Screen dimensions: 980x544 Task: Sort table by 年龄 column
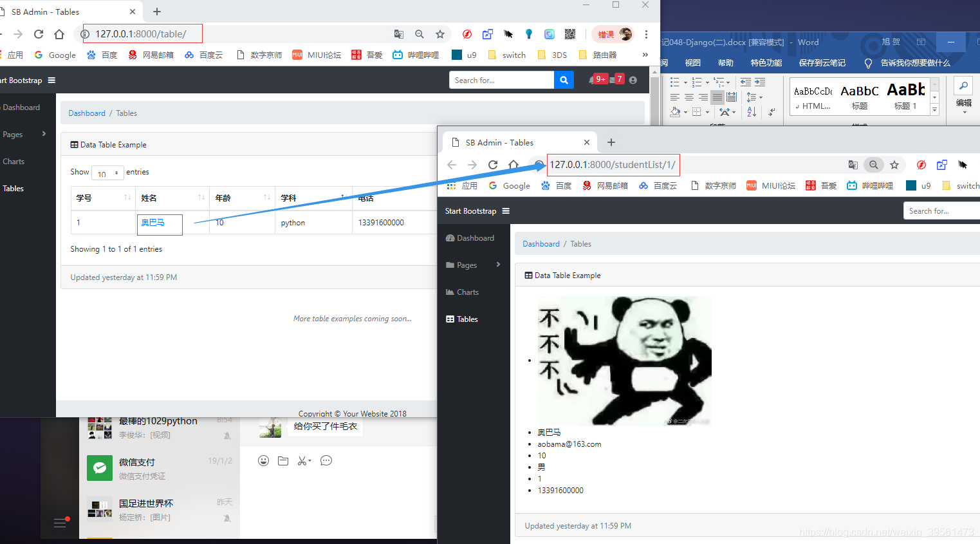coord(242,198)
